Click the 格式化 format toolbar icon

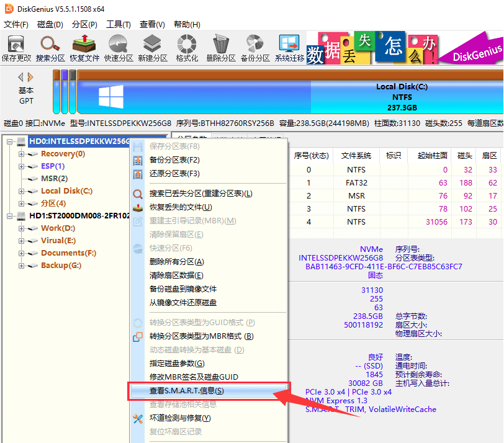187,48
